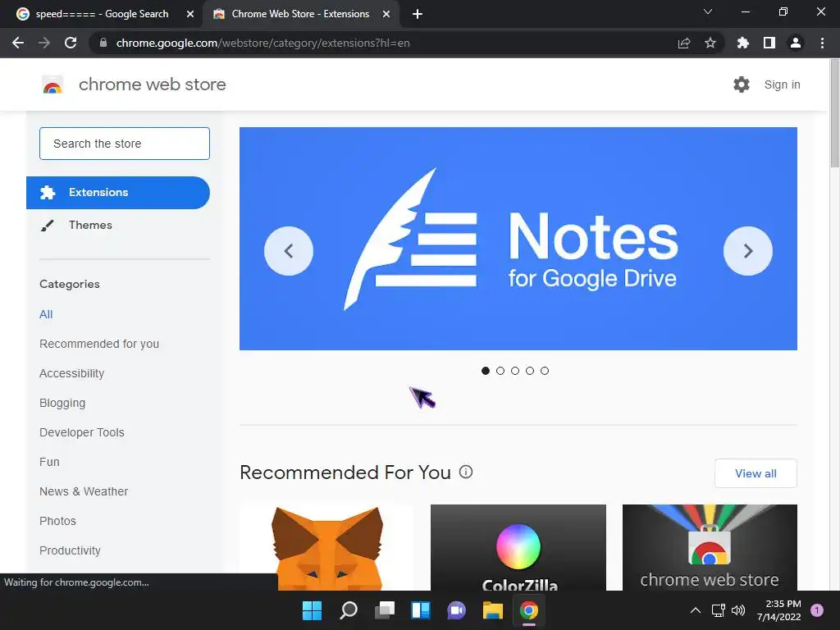The height and width of the screenshot is (630, 840).
Task: Select the second carousel dot
Action: coord(500,371)
